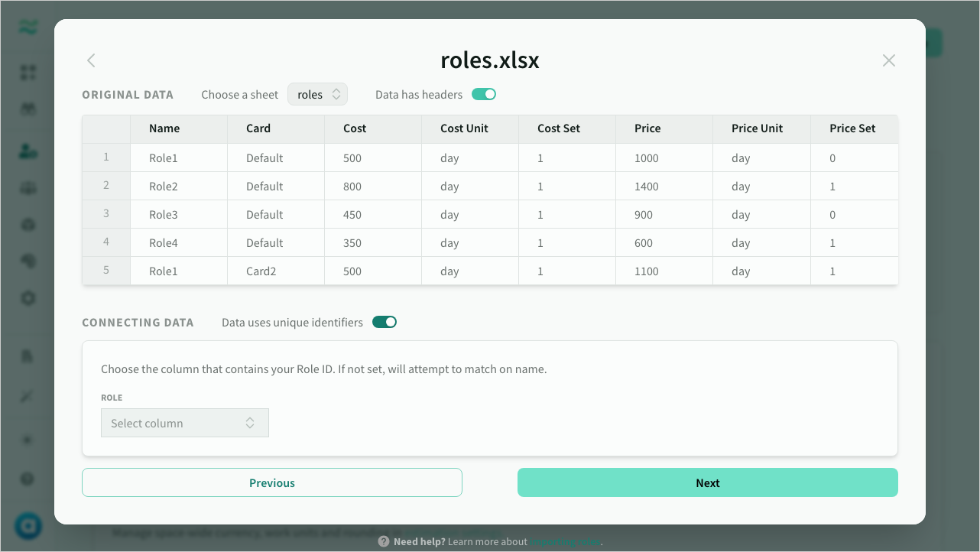The width and height of the screenshot is (980, 552).
Task: Open the round chat launcher icon
Action: coord(28,526)
